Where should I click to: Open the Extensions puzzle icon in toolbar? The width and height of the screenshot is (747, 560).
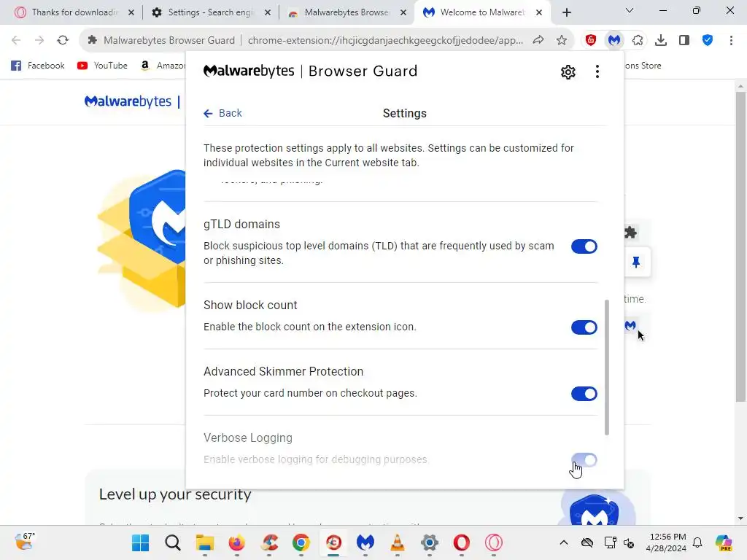638,41
